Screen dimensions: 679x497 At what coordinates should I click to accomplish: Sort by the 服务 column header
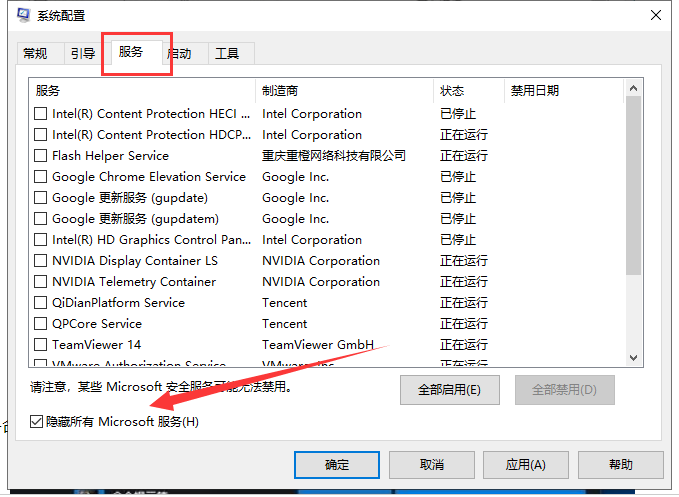tap(140, 91)
